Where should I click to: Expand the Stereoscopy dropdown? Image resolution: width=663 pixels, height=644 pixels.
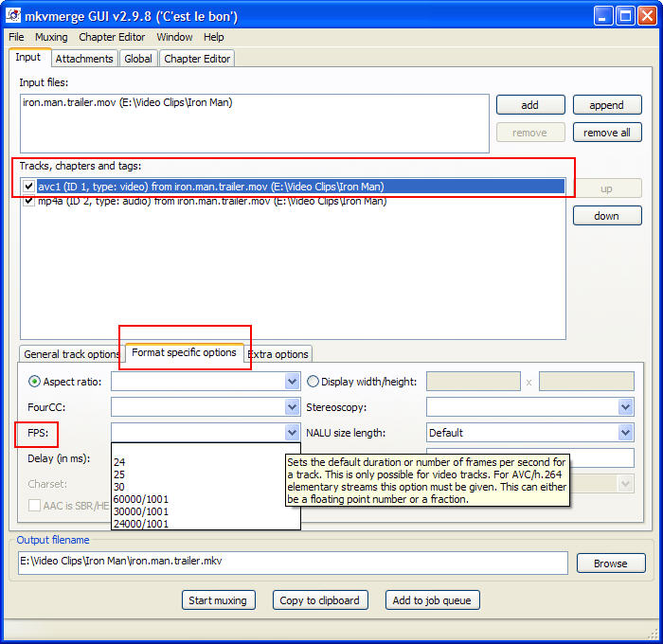[626, 407]
